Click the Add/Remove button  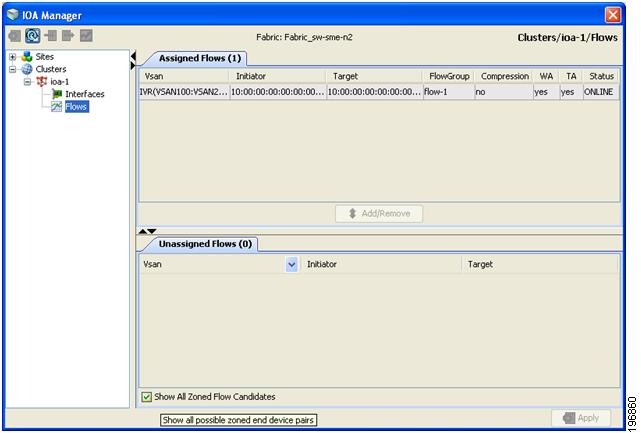click(379, 213)
